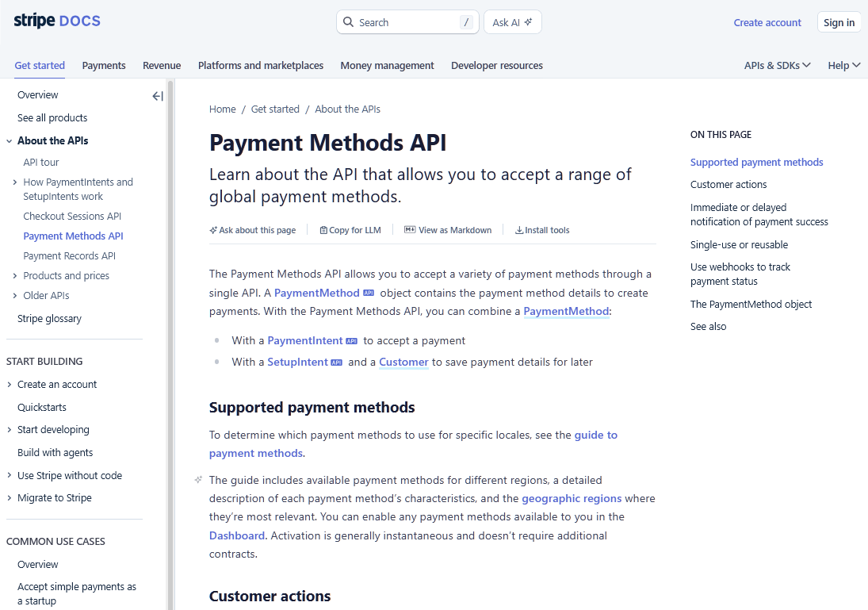Viewport: 868px width, 610px height.
Task: Click the API badge next to PaymentMethod
Action: point(368,293)
